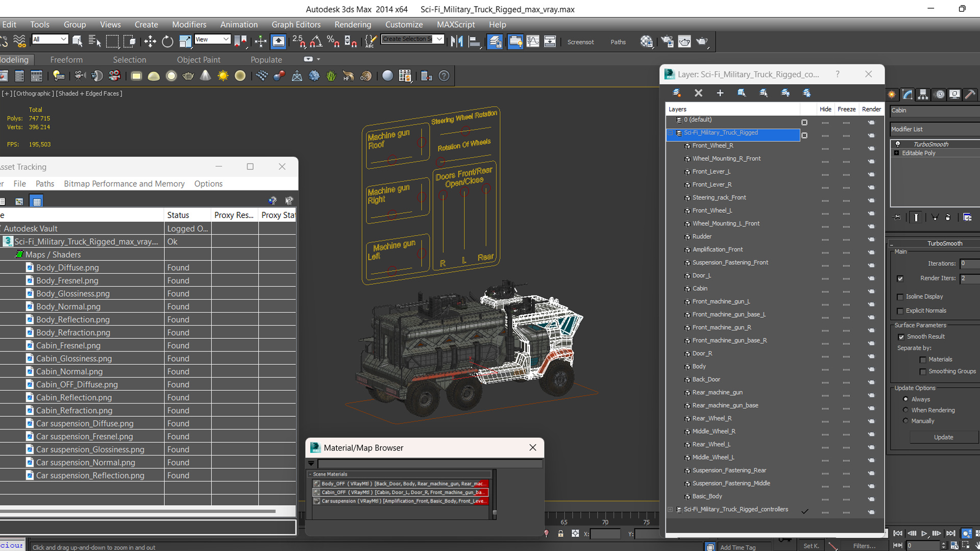Open the Curve Editor icon in the toolbar
The width and height of the screenshot is (980, 551).
[533, 41]
